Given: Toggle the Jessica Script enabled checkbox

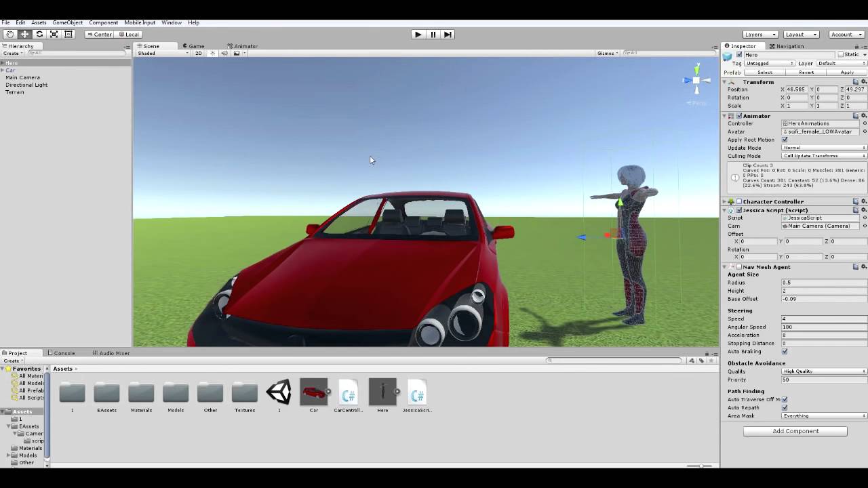Looking at the screenshot, I should pos(739,210).
